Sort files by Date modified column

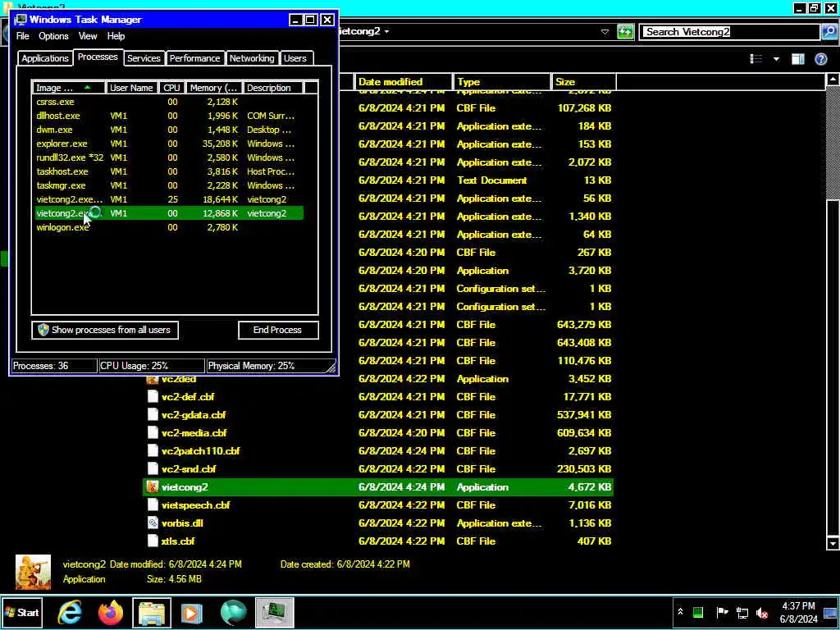pos(403,82)
